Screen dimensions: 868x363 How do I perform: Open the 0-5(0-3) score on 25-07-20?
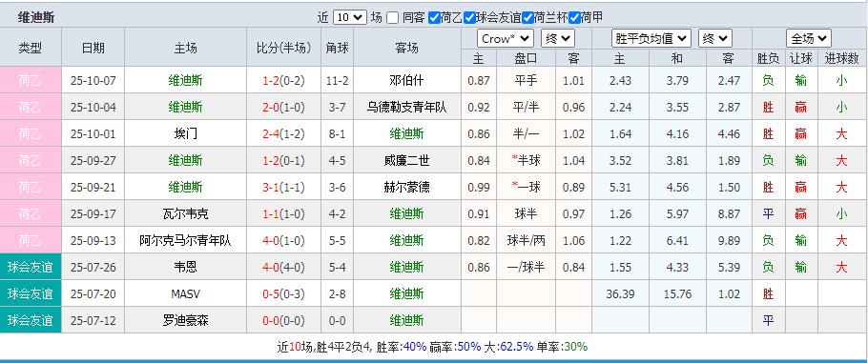[x=283, y=293]
